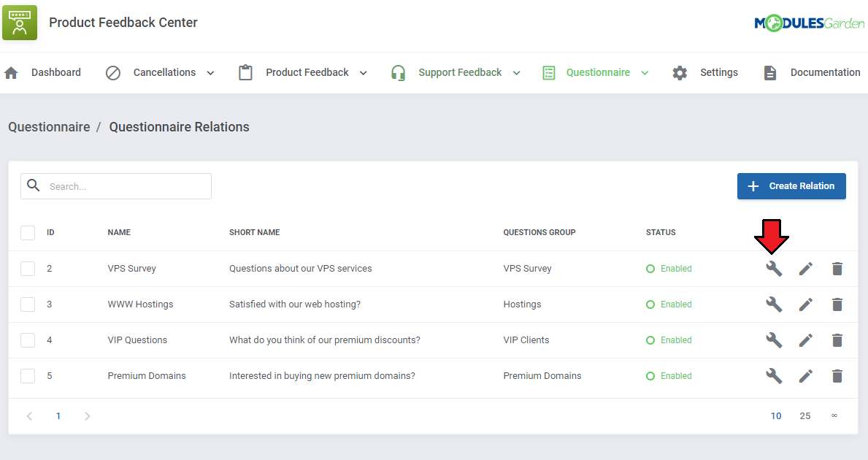Open wrench settings for Premium Domains row
This screenshot has width=868, height=460.
774,376
